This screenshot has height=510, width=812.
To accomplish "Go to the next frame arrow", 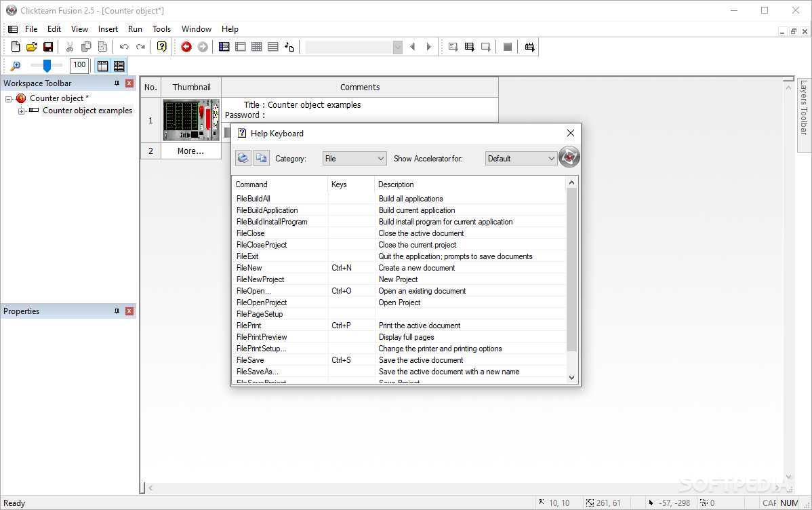I will click(429, 47).
